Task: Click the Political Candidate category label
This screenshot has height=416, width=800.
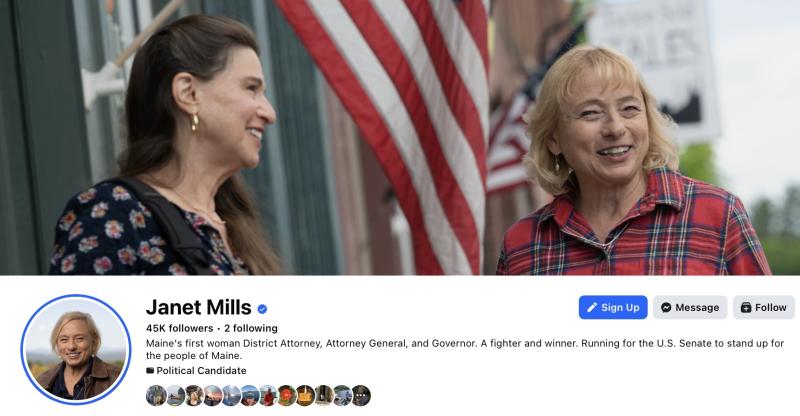Action: click(201, 371)
